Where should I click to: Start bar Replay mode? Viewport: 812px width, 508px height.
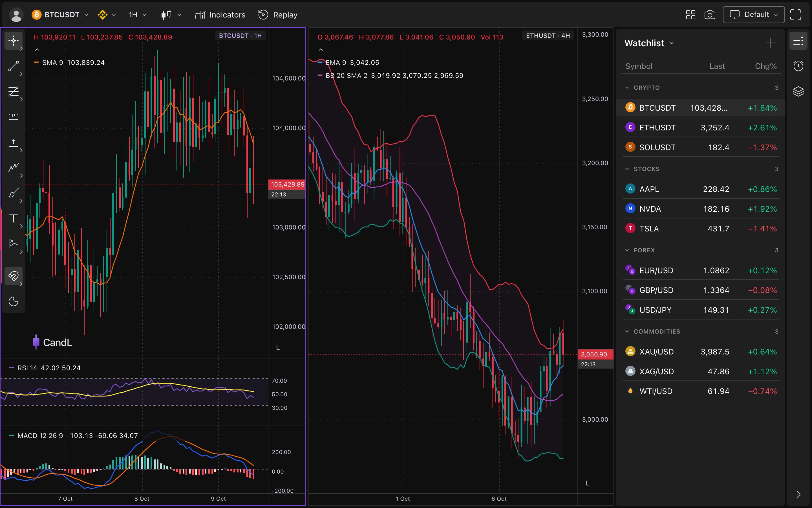[278, 15]
